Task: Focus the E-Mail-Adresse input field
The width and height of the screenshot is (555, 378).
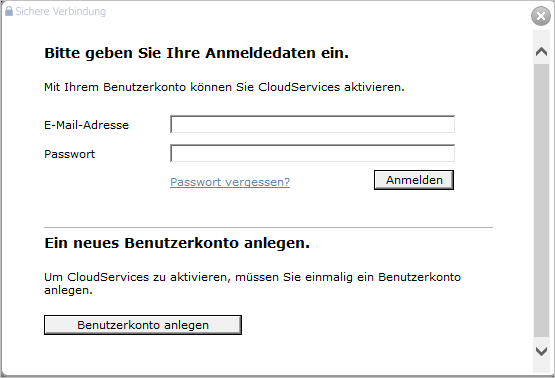Action: (313, 124)
